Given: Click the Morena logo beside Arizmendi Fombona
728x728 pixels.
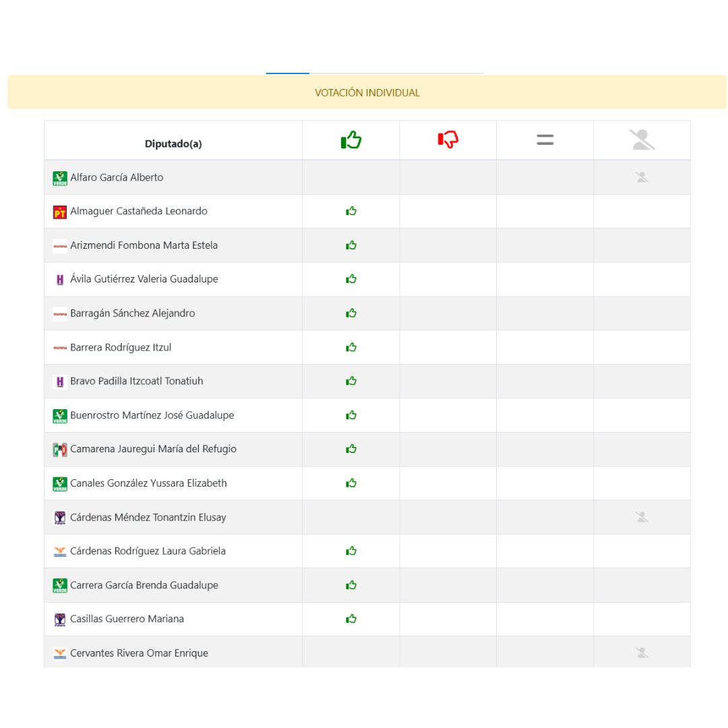Looking at the screenshot, I should click(x=60, y=246).
